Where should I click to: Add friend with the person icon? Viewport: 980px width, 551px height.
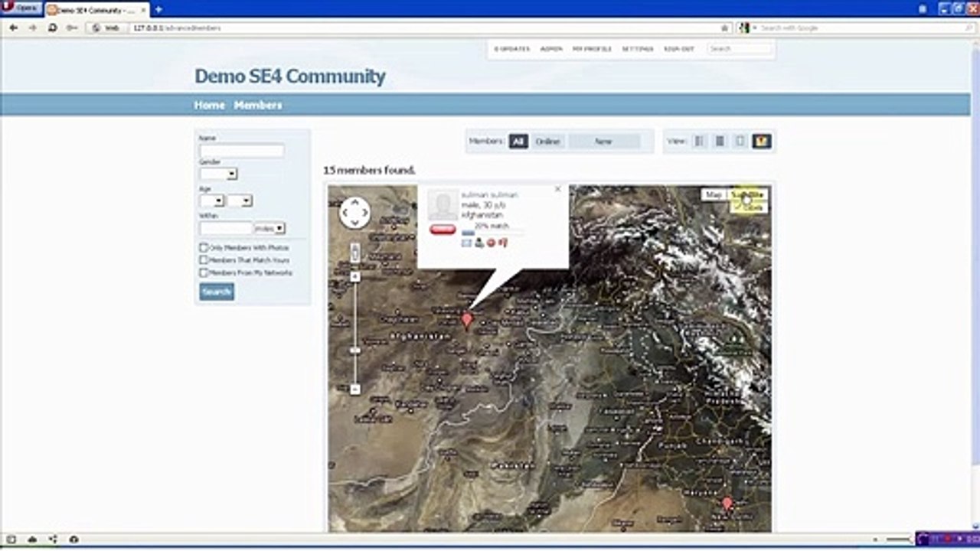[479, 243]
